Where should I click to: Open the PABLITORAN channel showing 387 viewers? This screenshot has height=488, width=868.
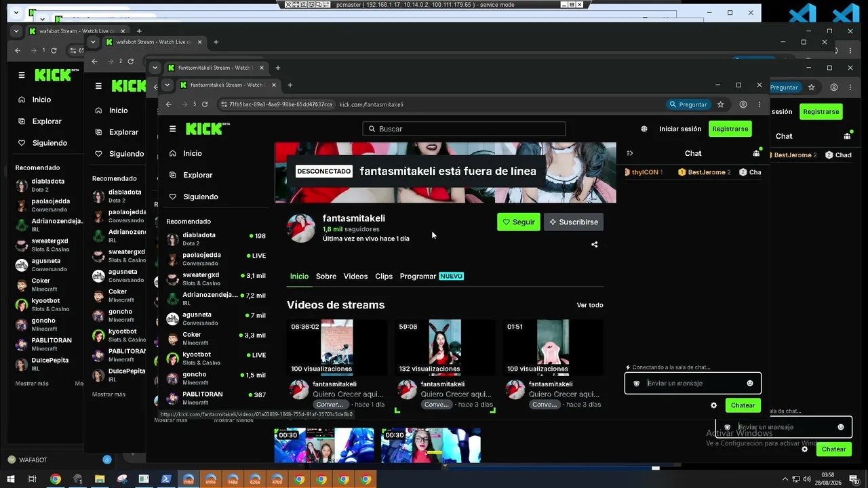(x=216, y=398)
